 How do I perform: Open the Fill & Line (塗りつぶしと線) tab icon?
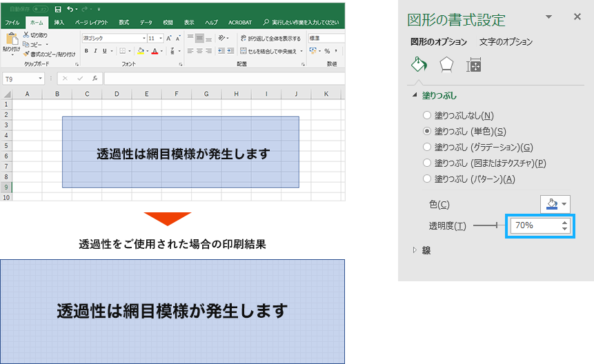pos(419,65)
